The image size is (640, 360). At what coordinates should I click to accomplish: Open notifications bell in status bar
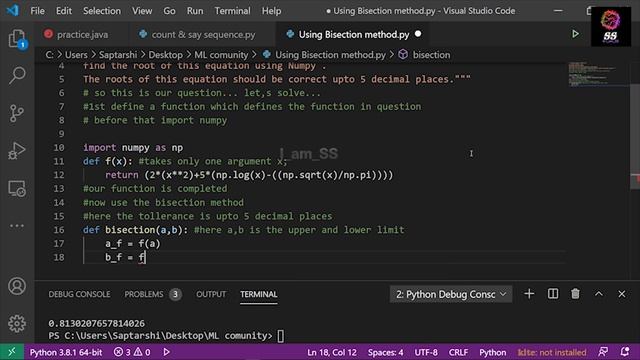coord(624,352)
